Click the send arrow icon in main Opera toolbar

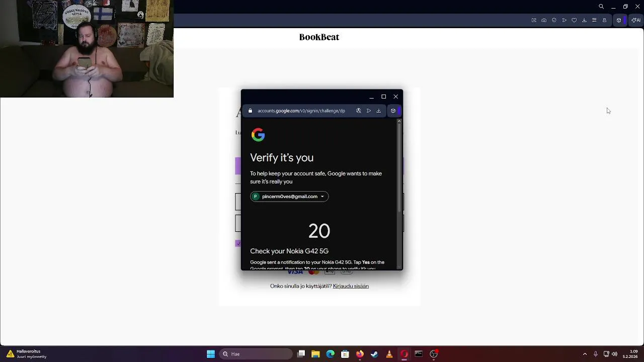[564, 20]
